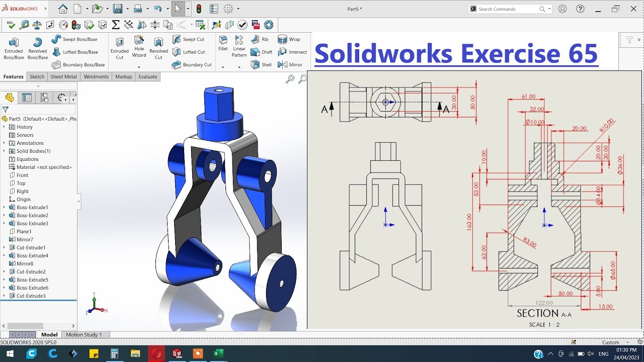Click the Save floppy disk icon

[117, 9]
